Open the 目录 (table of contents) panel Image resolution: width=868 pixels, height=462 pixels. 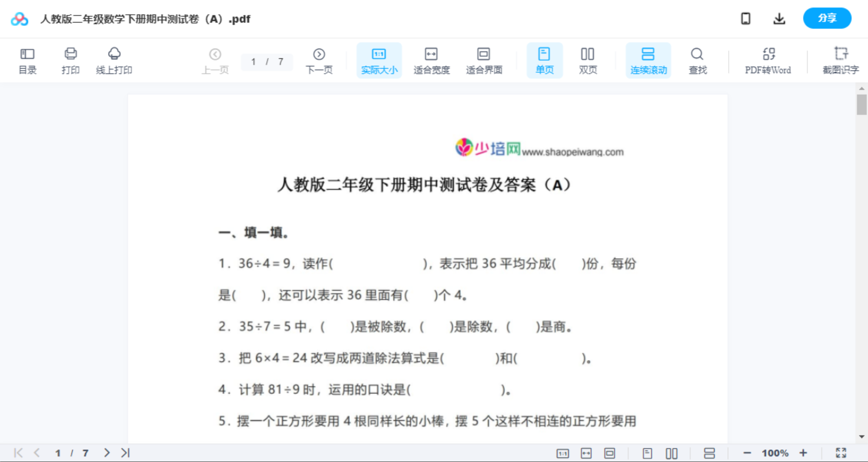28,60
